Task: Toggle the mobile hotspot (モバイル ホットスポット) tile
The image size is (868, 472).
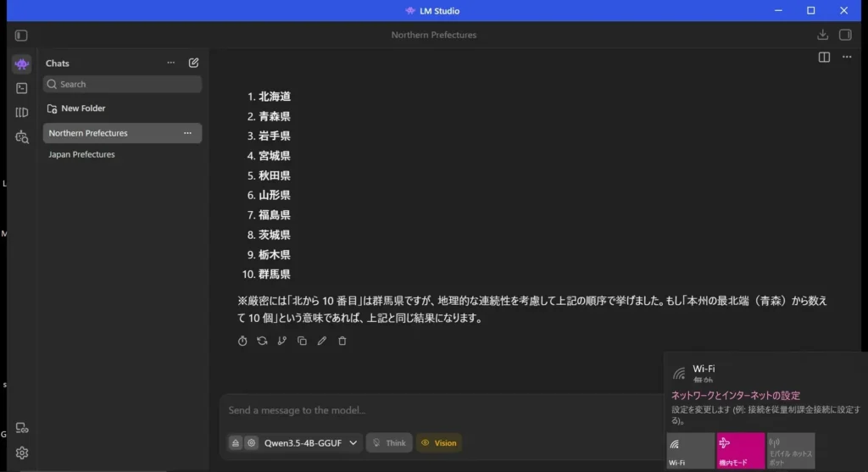Action: pos(791,451)
